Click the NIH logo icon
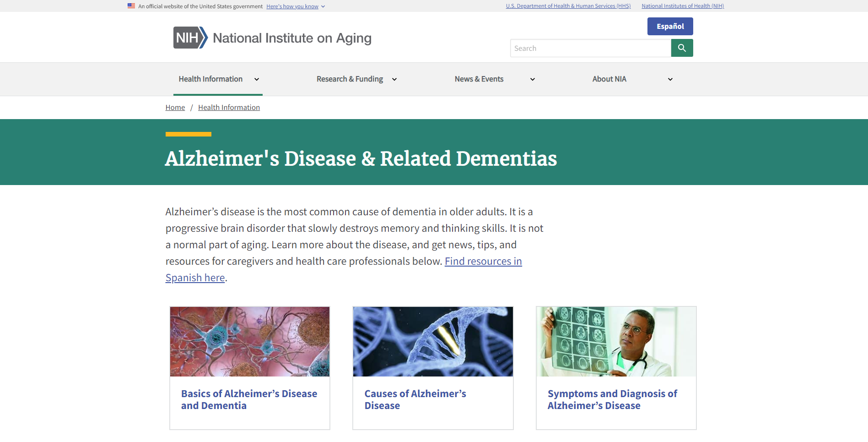This screenshot has width=868, height=442. tap(190, 38)
